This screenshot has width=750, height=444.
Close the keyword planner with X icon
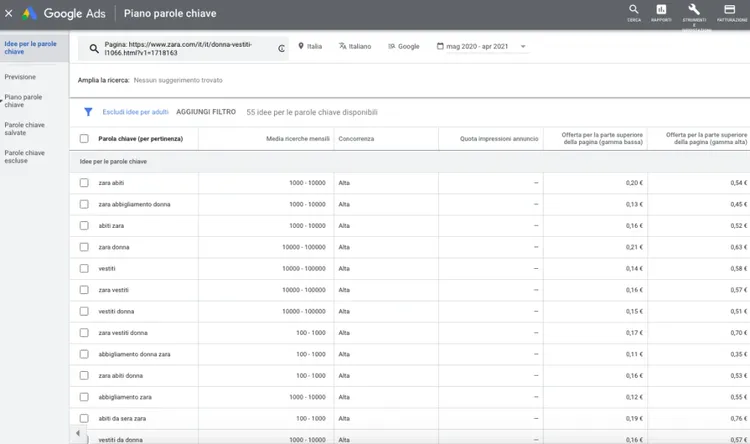(x=9, y=13)
